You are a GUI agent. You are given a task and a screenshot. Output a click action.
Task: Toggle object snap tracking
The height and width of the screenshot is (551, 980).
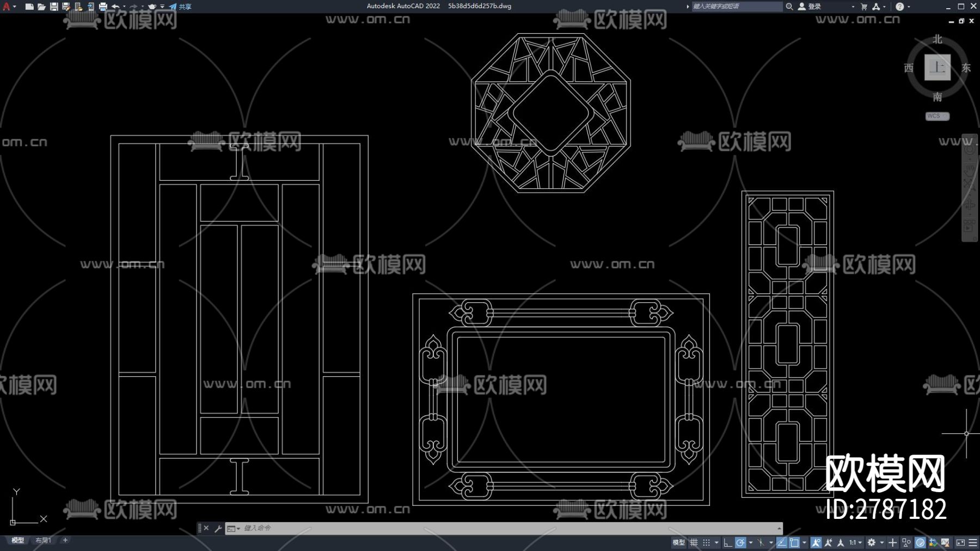click(x=782, y=542)
